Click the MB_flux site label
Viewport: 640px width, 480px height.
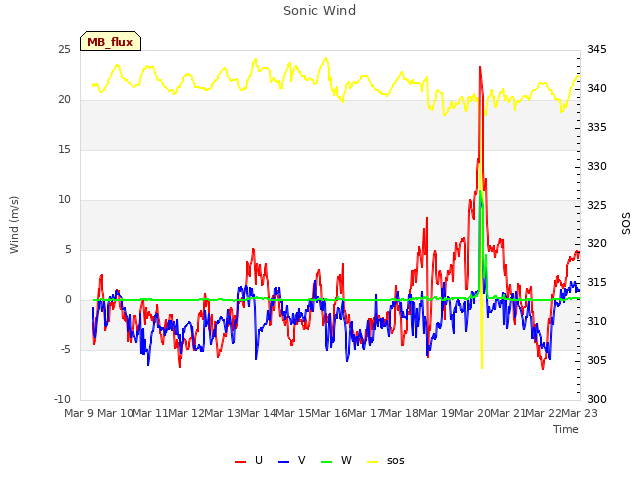coord(110,42)
